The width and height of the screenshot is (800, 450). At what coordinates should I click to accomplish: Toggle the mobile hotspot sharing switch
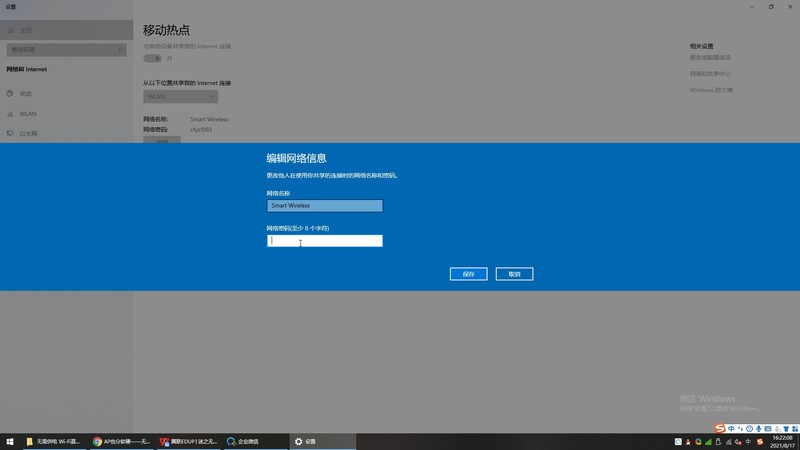point(152,58)
